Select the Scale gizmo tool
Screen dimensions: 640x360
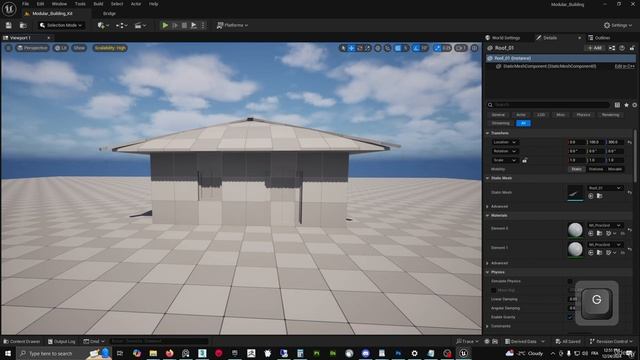pos(367,48)
